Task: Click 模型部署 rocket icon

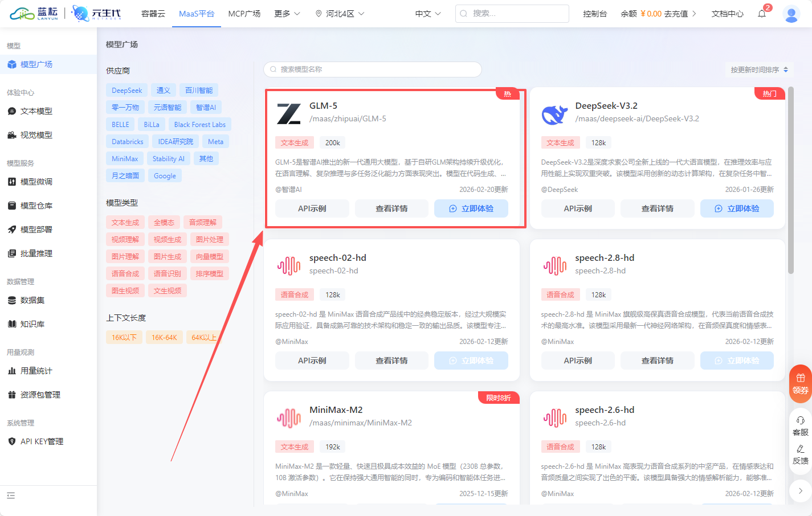Action: click(12, 230)
